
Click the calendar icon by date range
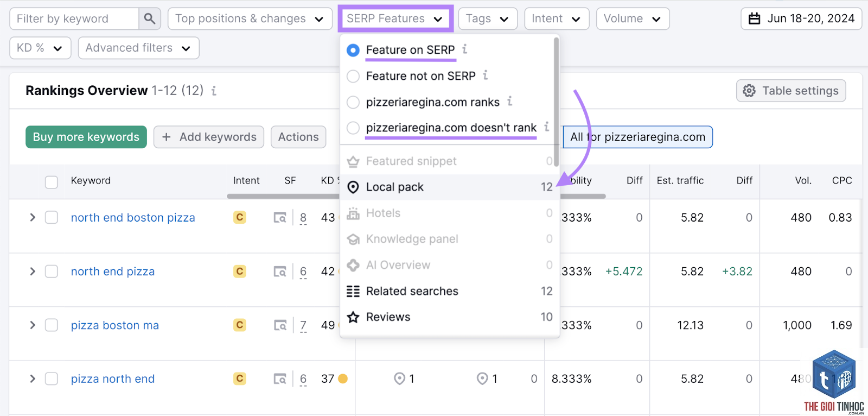(x=755, y=19)
